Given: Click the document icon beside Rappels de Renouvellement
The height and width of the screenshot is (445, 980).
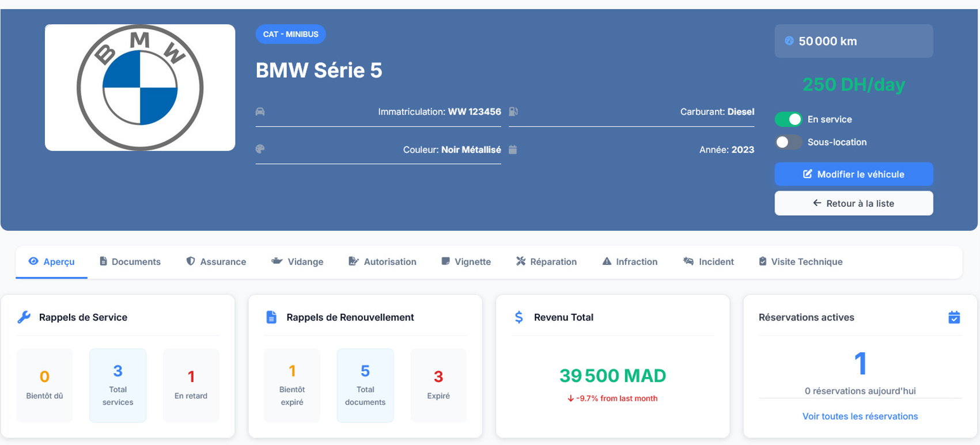Looking at the screenshot, I should (x=271, y=317).
